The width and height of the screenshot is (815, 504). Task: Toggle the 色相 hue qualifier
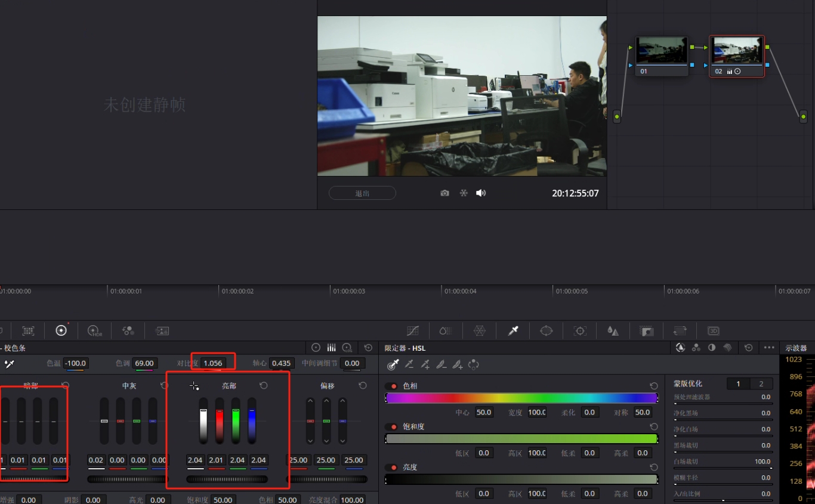click(391, 386)
